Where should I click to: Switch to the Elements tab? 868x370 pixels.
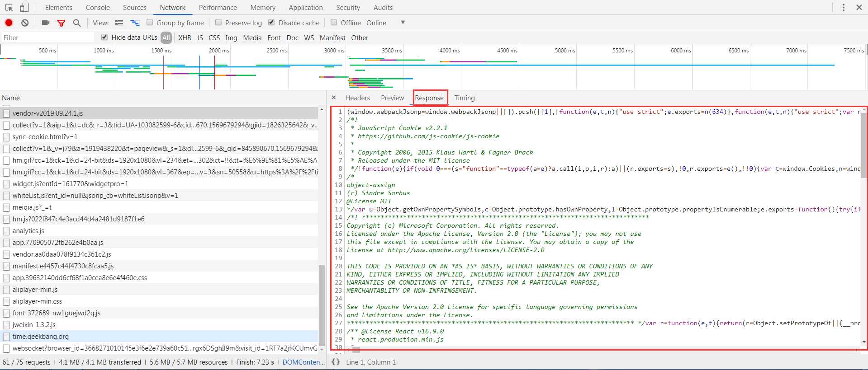pos(59,7)
